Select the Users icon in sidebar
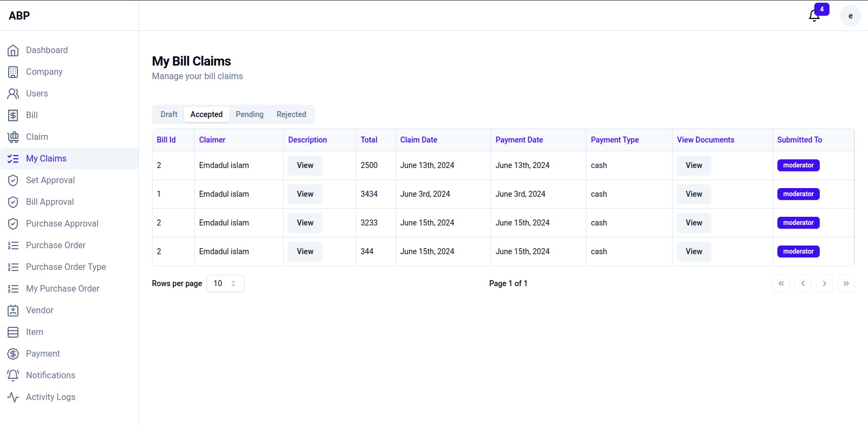Image resolution: width=868 pixels, height=426 pixels. (13, 94)
